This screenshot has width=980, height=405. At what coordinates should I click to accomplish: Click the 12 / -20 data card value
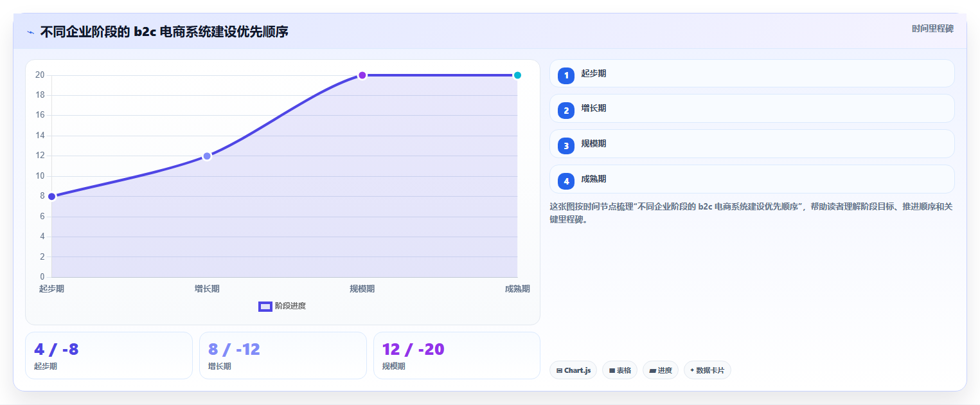[413, 350]
